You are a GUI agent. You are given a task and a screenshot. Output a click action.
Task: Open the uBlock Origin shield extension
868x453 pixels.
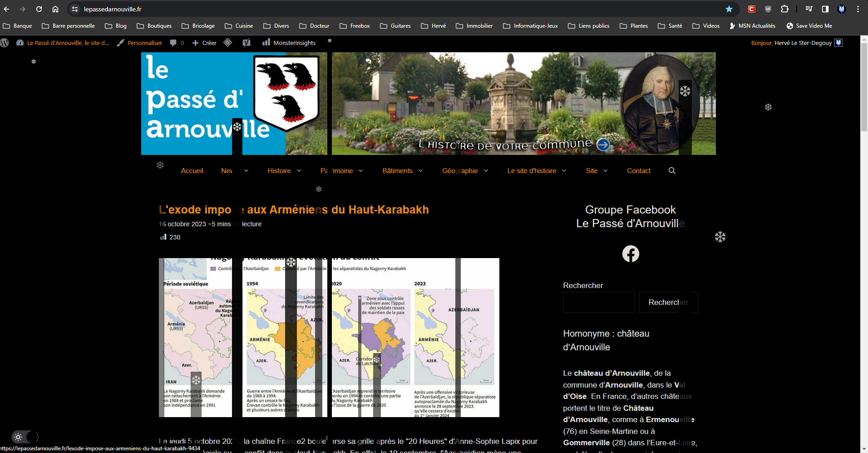pyautogui.click(x=768, y=9)
